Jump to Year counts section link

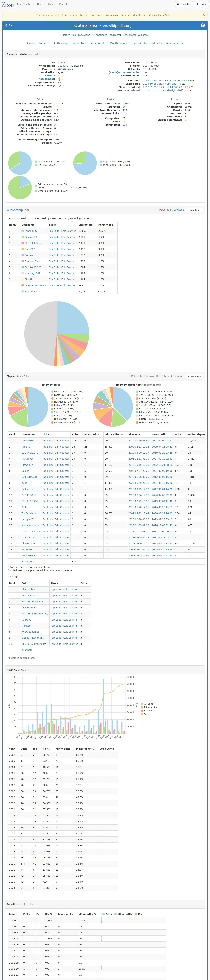[x=98, y=43]
